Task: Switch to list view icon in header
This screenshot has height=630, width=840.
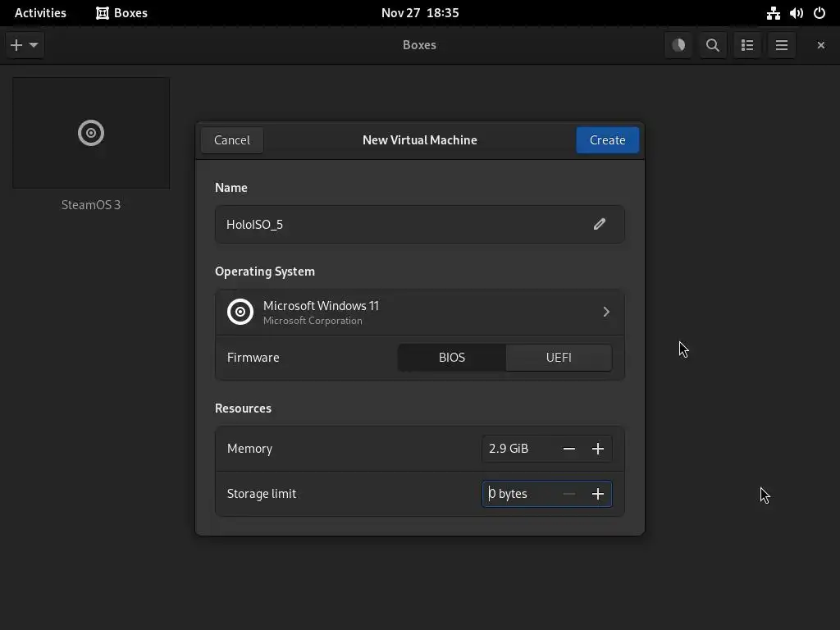Action: click(747, 45)
